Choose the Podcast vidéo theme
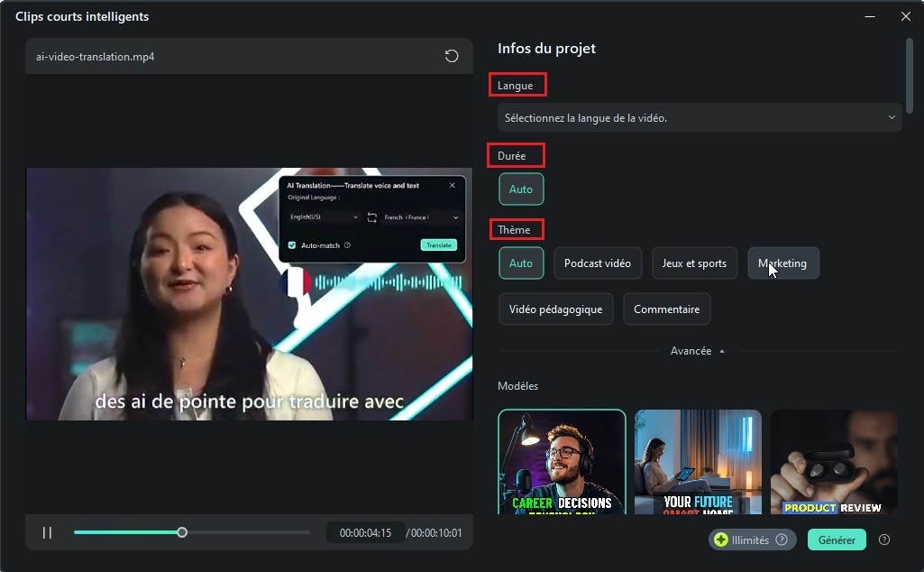Screen dimensions: 924x572 tap(598, 263)
